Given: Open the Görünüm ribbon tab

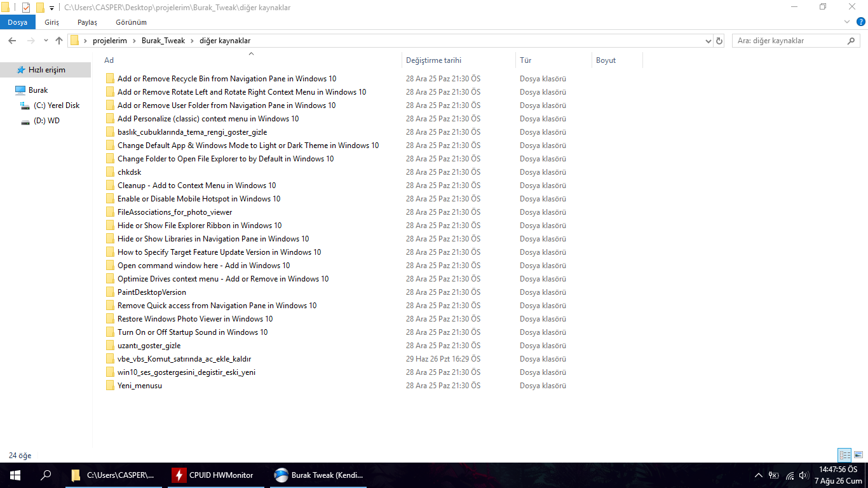Looking at the screenshot, I should [131, 22].
